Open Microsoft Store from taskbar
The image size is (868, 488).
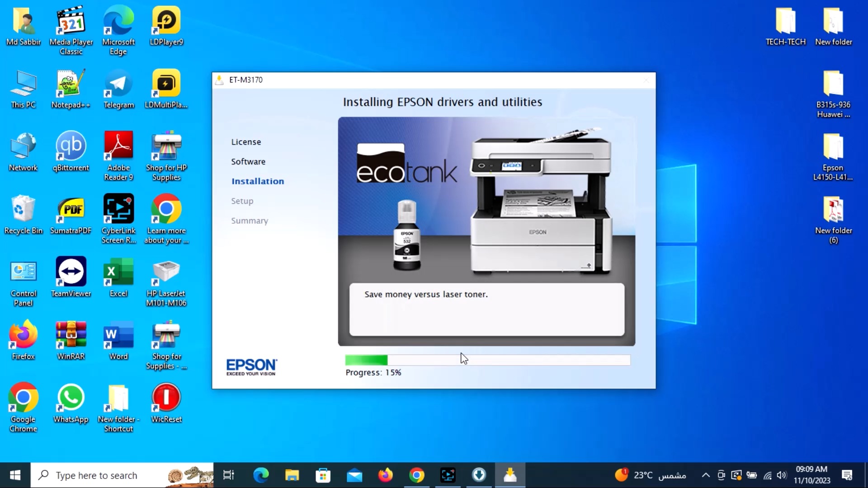pos(323,475)
